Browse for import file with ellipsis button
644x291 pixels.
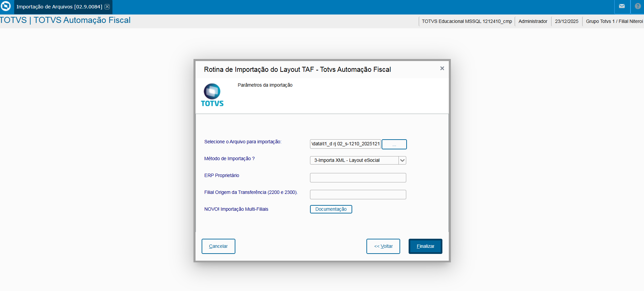point(394,144)
